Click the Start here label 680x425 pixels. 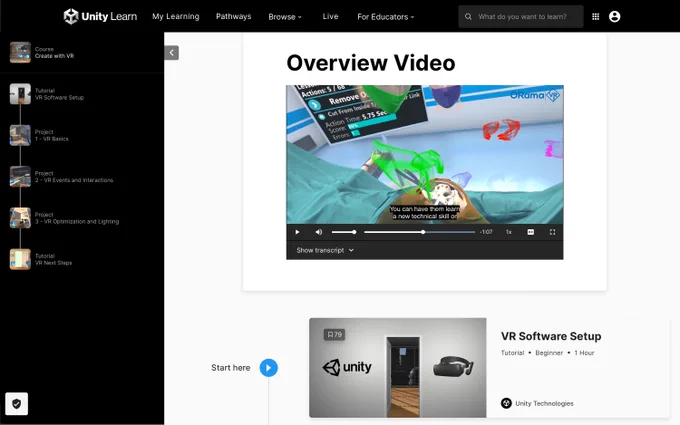[231, 368]
